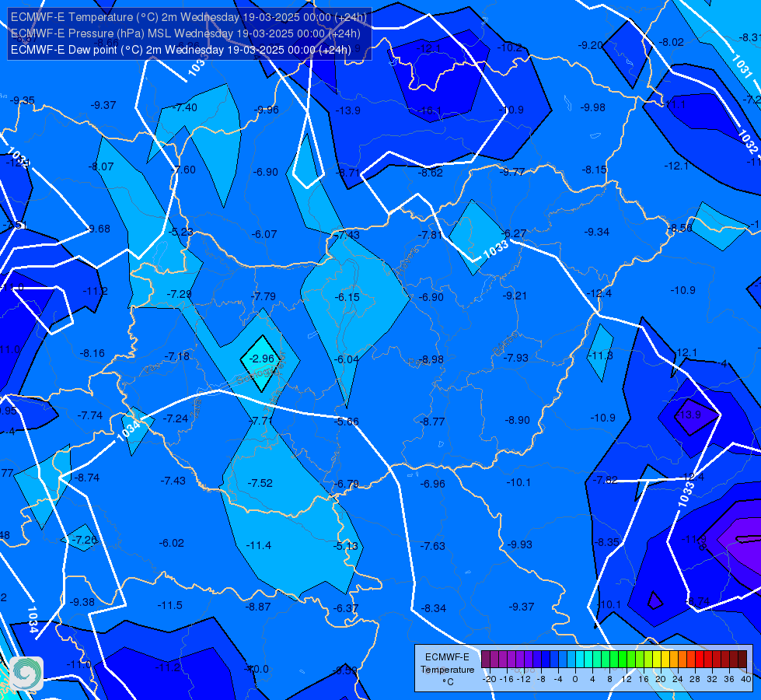Click the -7.40 temperature value
The height and width of the screenshot is (700, 761).
tap(184, 107)
